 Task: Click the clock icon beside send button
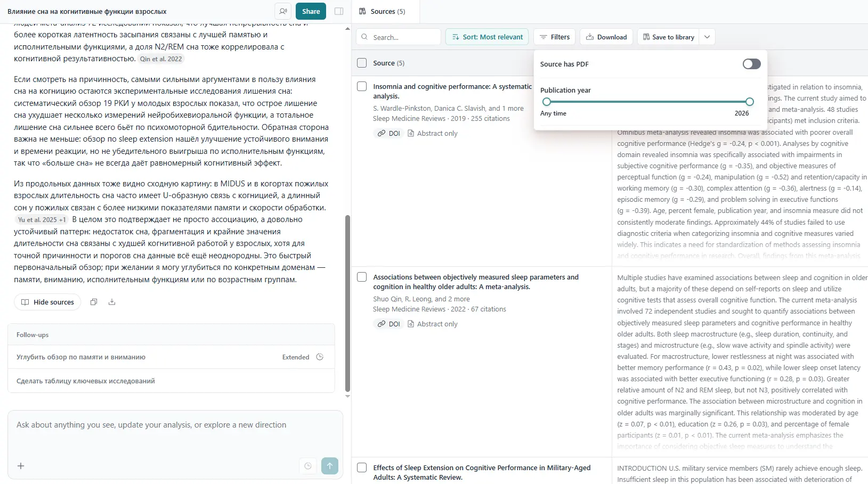(308, 466)
